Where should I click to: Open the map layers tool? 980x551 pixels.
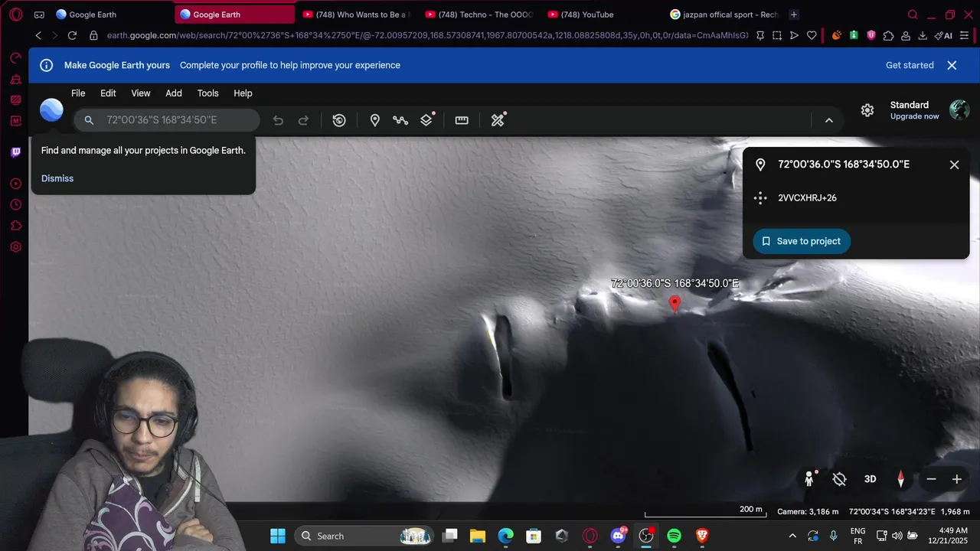(426, 120)
